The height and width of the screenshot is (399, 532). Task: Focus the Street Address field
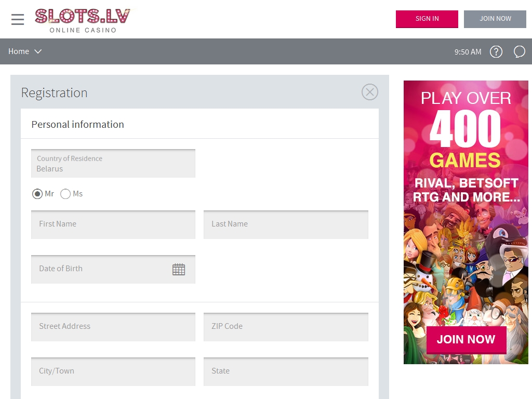click(x=113, y=327)
